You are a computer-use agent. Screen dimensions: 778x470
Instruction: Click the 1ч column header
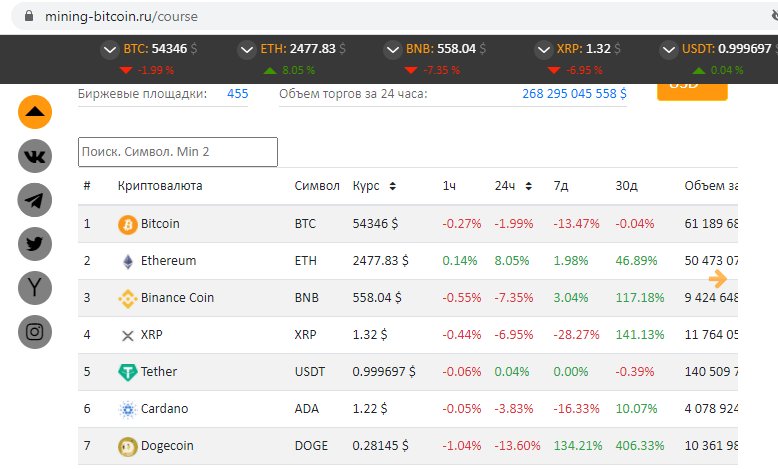pyautogui.click(x=449, y=186)
